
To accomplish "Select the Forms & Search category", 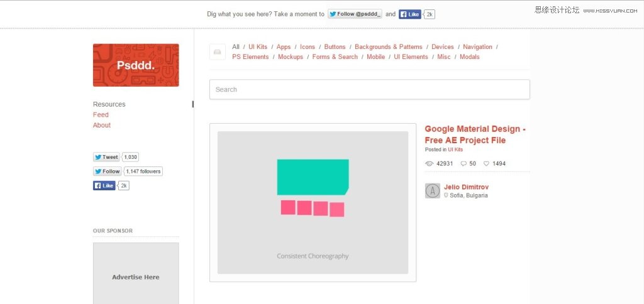I will pos(335,57).
